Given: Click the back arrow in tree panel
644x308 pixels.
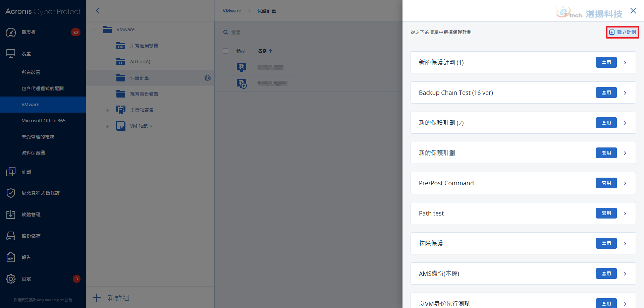Looking at the screenshot, I should pyautogui.click(x=98, y=11).
